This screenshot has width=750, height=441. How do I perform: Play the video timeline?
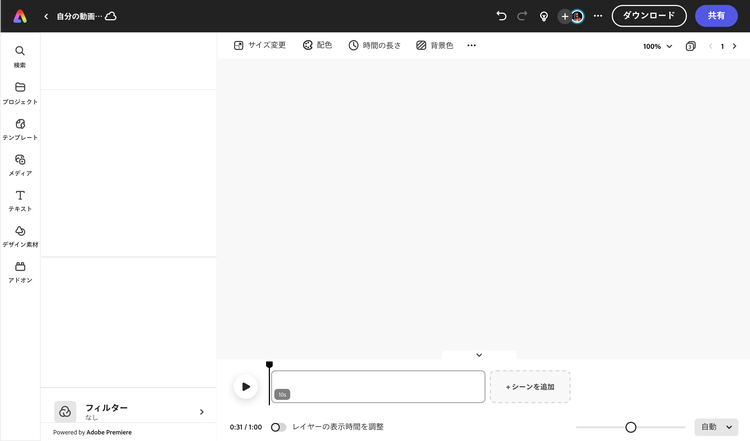pos(246,386)
